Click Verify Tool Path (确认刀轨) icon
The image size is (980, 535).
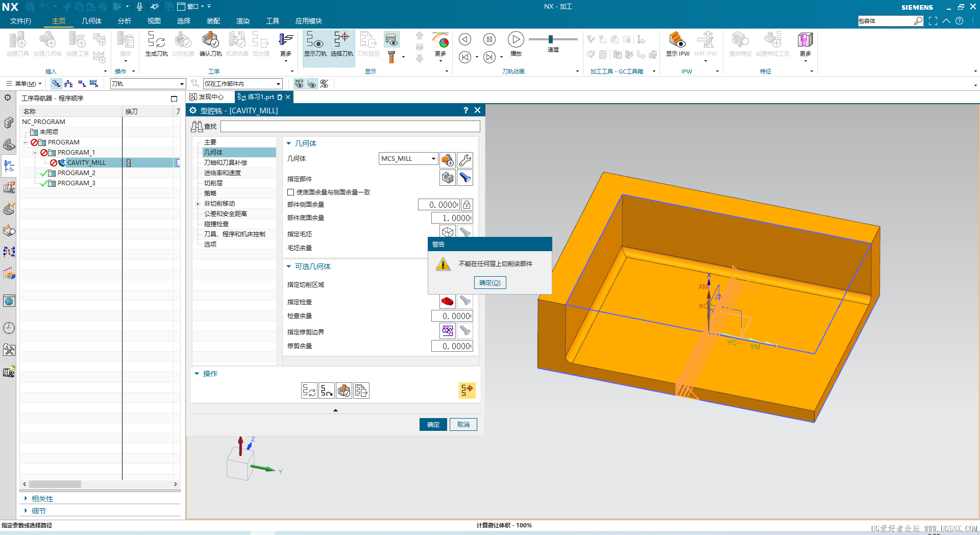[210, 44]
